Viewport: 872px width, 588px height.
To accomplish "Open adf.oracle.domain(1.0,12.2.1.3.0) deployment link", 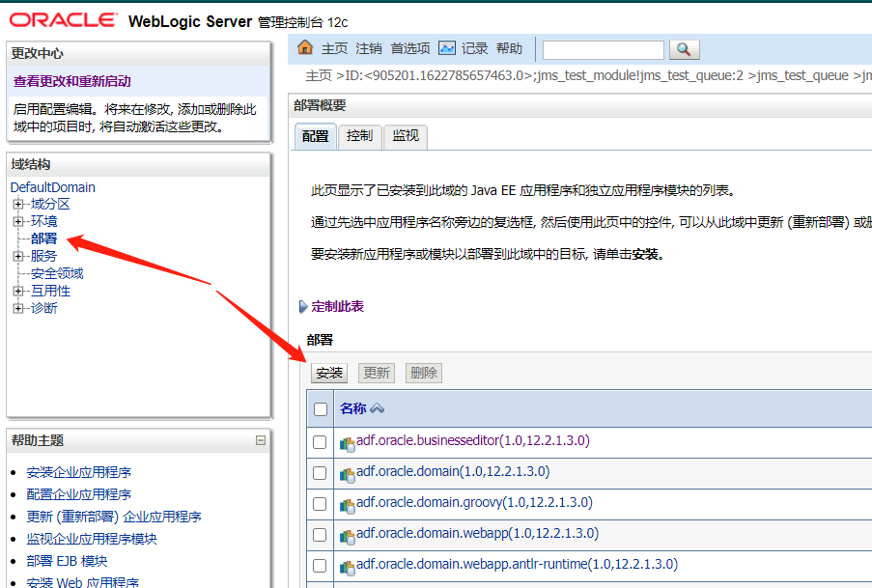I will coord(453,472).
